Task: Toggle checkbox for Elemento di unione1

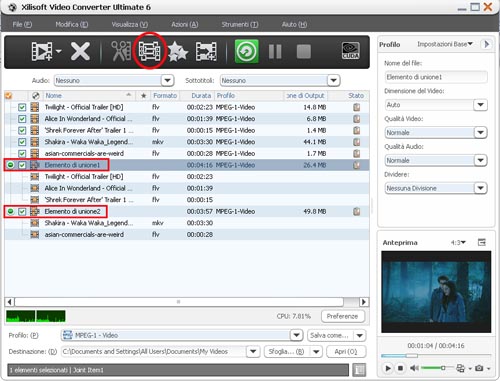Action: [22, 165]
